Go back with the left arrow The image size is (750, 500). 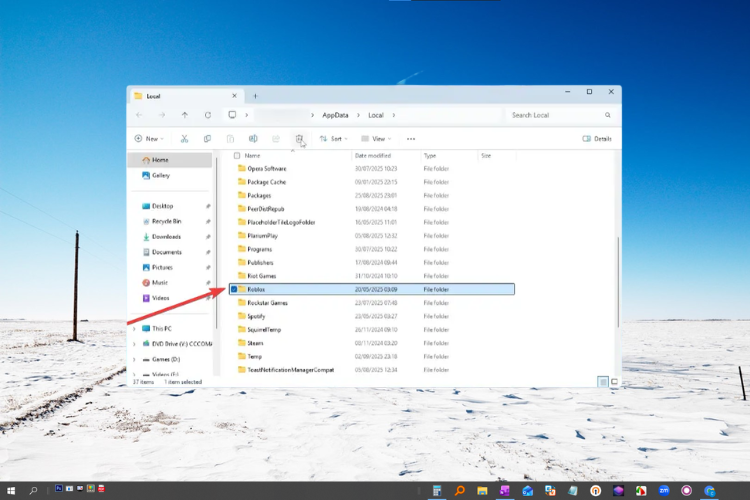(x=139, y=115)
